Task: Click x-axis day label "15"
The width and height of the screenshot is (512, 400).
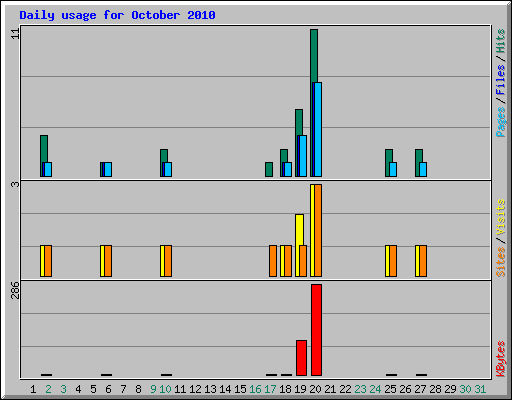Action: 240,389
